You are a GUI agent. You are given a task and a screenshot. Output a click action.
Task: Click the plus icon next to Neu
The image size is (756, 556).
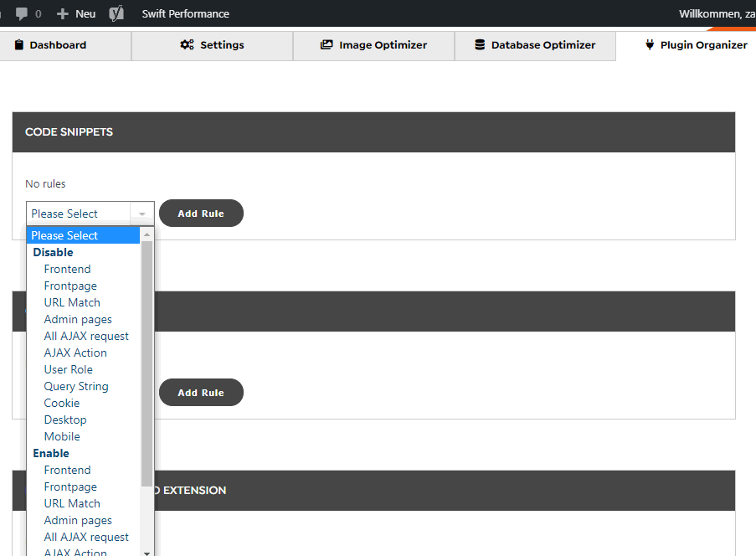[x=64, y=13]
